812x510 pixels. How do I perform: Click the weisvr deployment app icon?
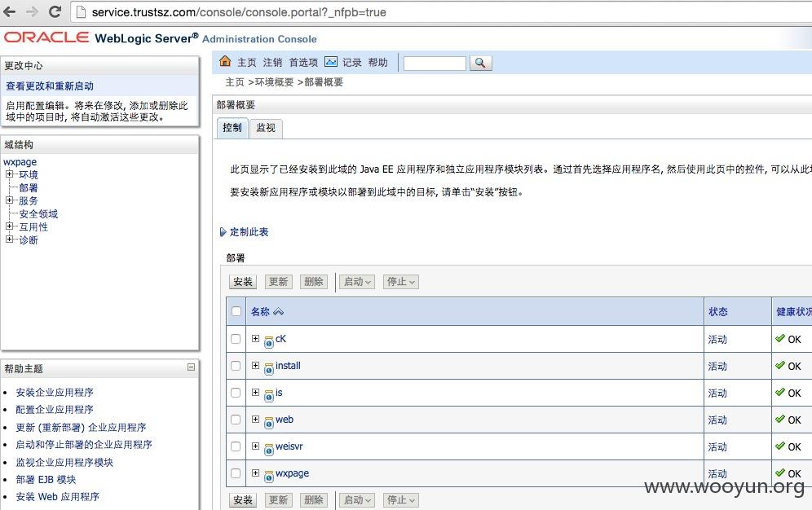tap(269, 450)
